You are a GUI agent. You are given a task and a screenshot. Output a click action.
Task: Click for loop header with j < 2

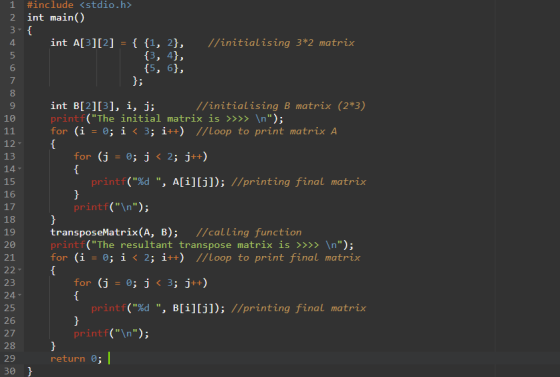(140, 156)
